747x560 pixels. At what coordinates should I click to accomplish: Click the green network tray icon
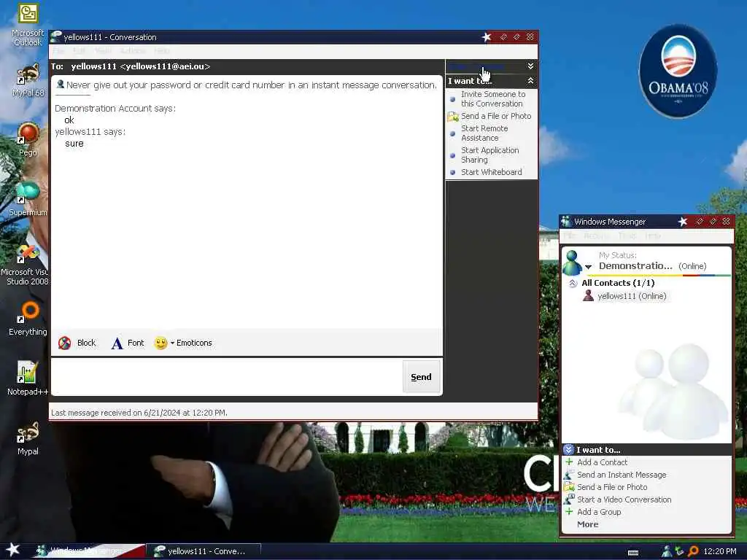(679, 551)
